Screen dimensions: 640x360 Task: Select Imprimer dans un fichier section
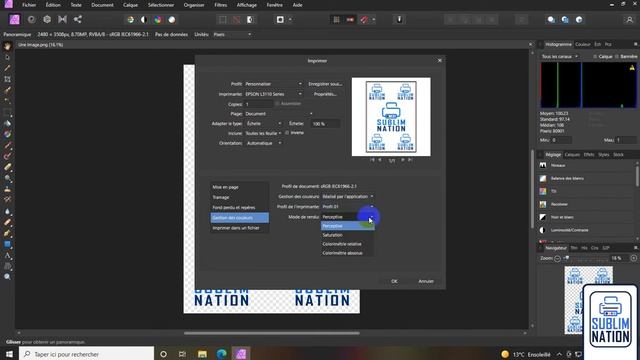[240, 228]
